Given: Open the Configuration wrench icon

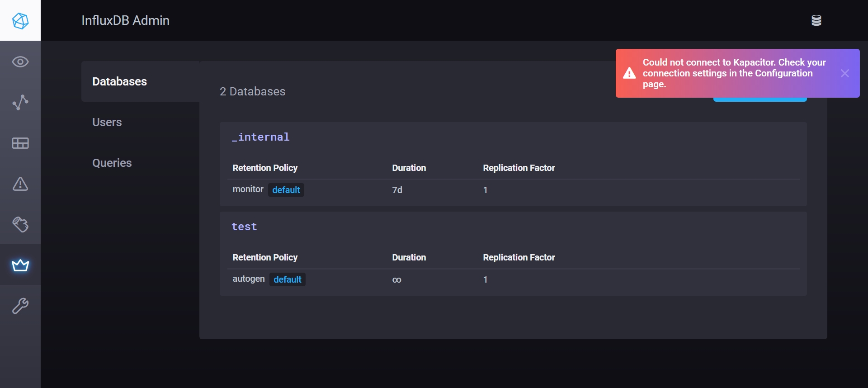Looking at the screenshot, I should [20, 306].
